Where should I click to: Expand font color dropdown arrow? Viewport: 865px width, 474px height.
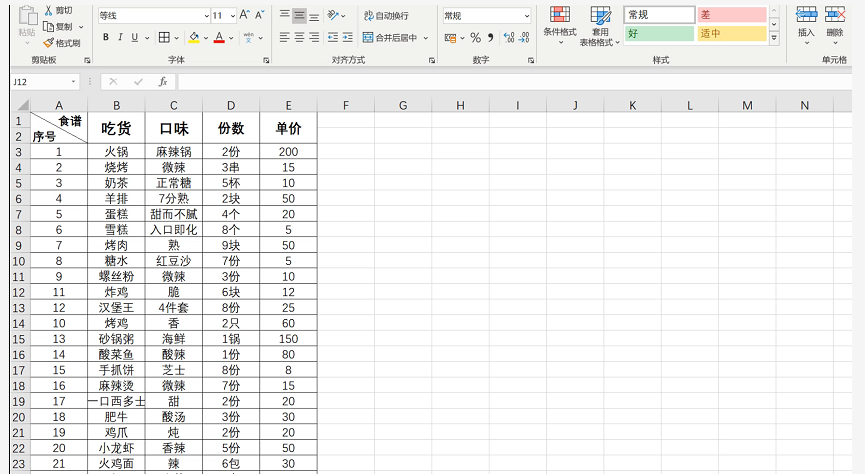pyautogui.click(x=231, y=38)
